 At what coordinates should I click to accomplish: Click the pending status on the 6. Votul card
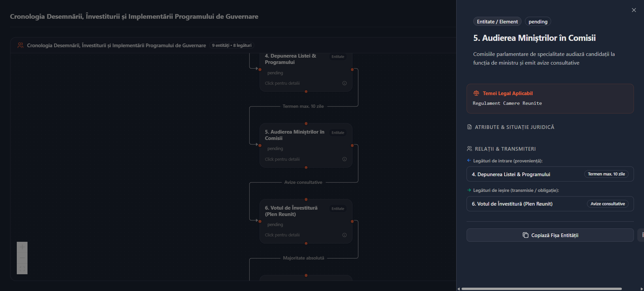click(275, 224)
